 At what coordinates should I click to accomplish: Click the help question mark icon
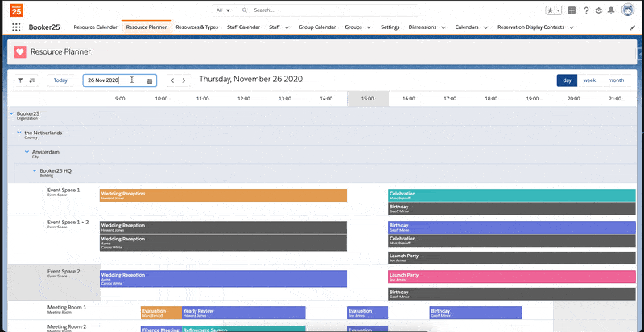click(585, 10)
